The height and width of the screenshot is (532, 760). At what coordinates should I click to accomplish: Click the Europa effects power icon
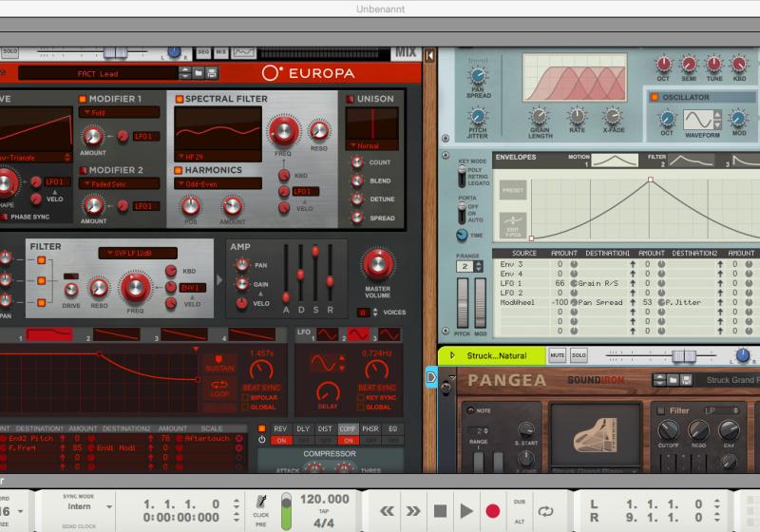(262, 440)
